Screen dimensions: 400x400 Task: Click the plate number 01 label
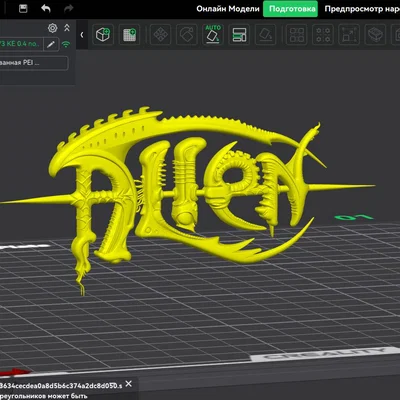(354, 218)
